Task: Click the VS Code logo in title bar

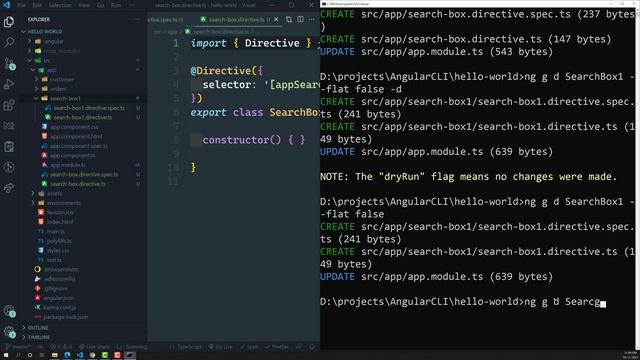Action: point(6,5)
